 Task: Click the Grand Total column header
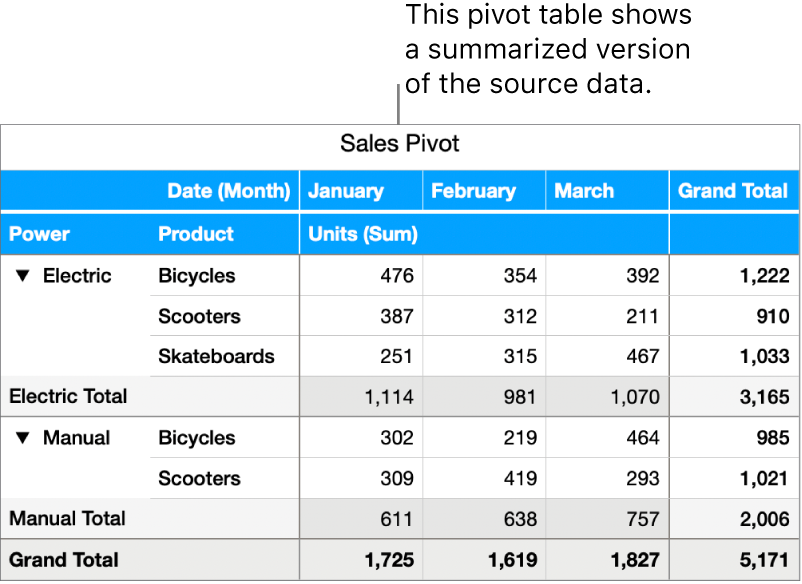[733, 191]
